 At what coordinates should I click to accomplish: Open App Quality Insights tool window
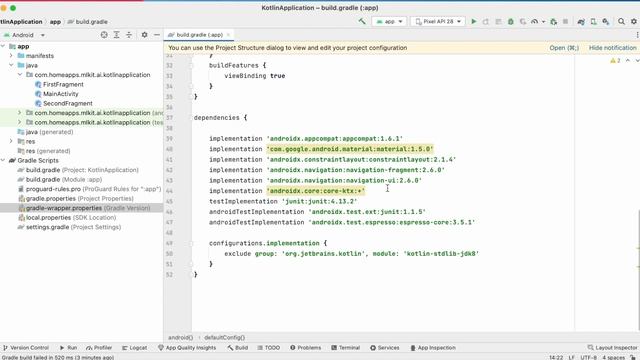click(187, 348)
